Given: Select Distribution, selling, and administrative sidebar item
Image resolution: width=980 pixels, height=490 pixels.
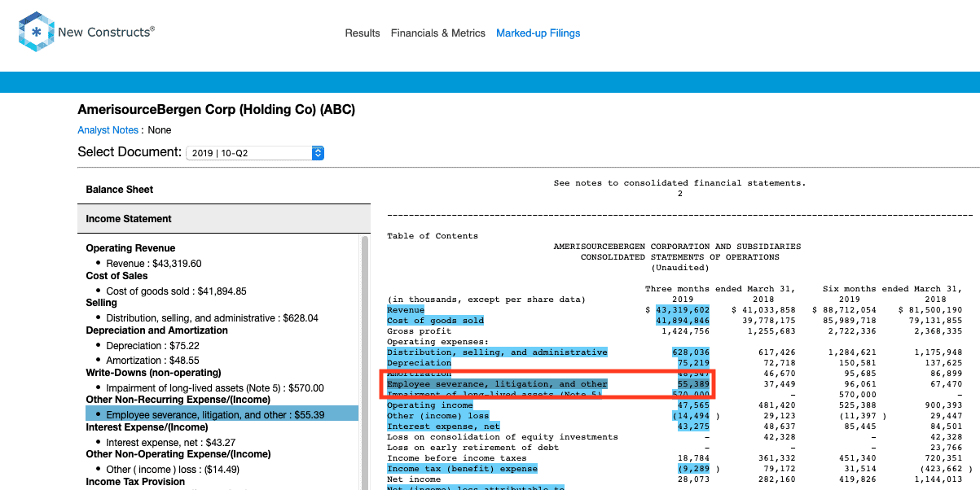Looking at the screenshot, I should [x=212, y=318].
